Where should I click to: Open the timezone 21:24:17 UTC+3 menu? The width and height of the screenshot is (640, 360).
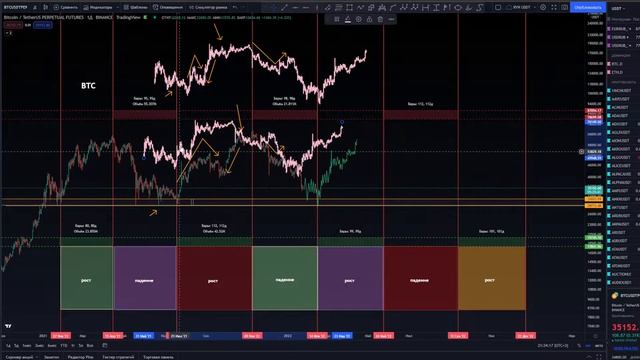tap(553, 346)
